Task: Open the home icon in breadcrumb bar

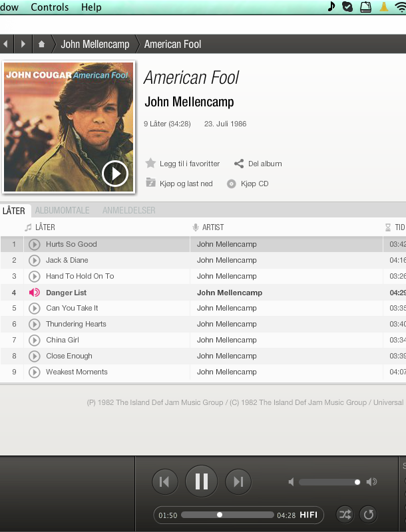Action: [41, 44]
